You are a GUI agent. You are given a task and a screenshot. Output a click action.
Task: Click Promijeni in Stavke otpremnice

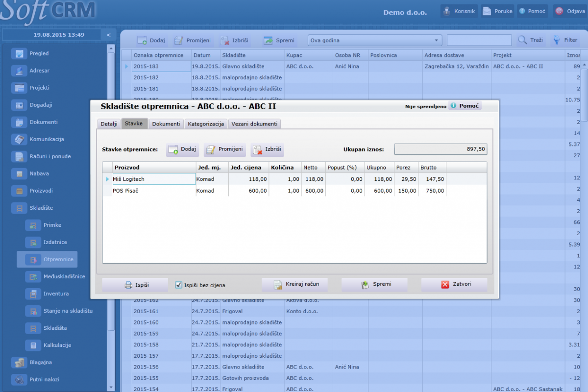224,149
